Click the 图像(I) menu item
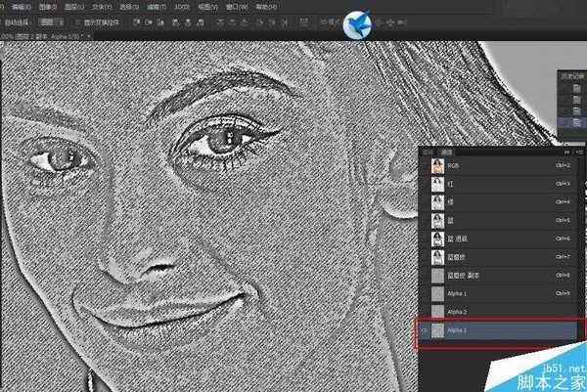 [x=45, y=5]
